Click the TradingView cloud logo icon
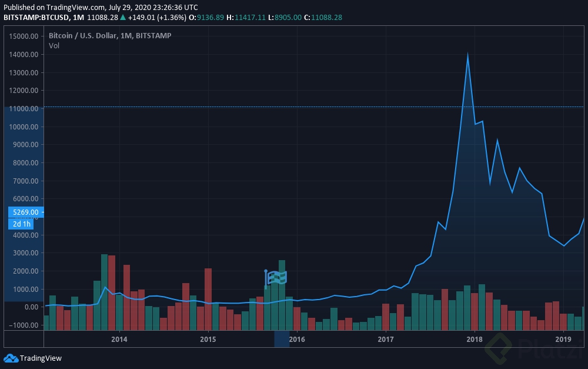The height and width of the screenshot is (369, 588). [11, 358]
